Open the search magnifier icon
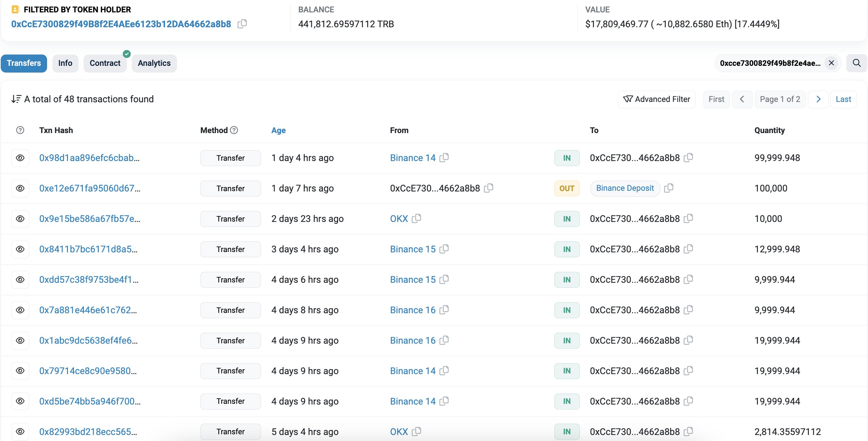The width and height of the screenshot is (868, 441). (857, 63)
